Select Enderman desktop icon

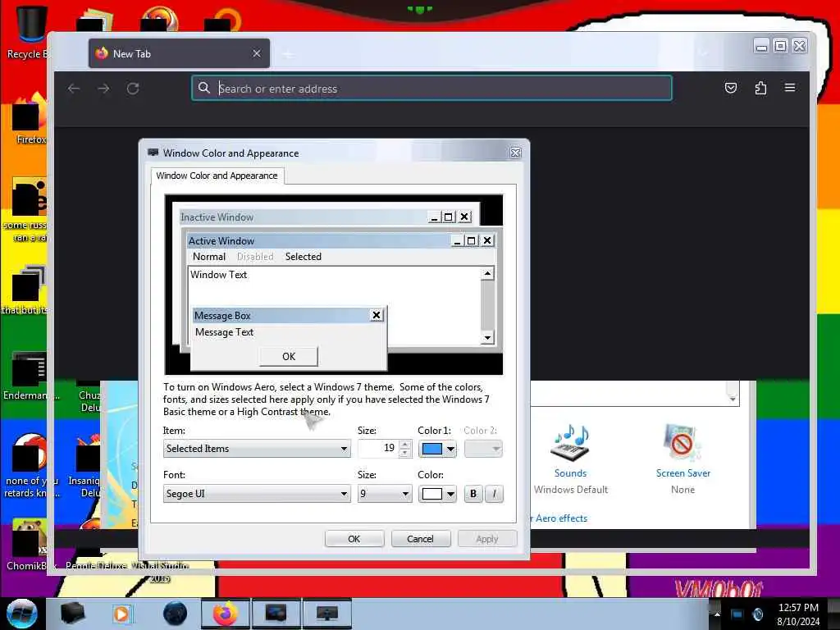(30, 375)
